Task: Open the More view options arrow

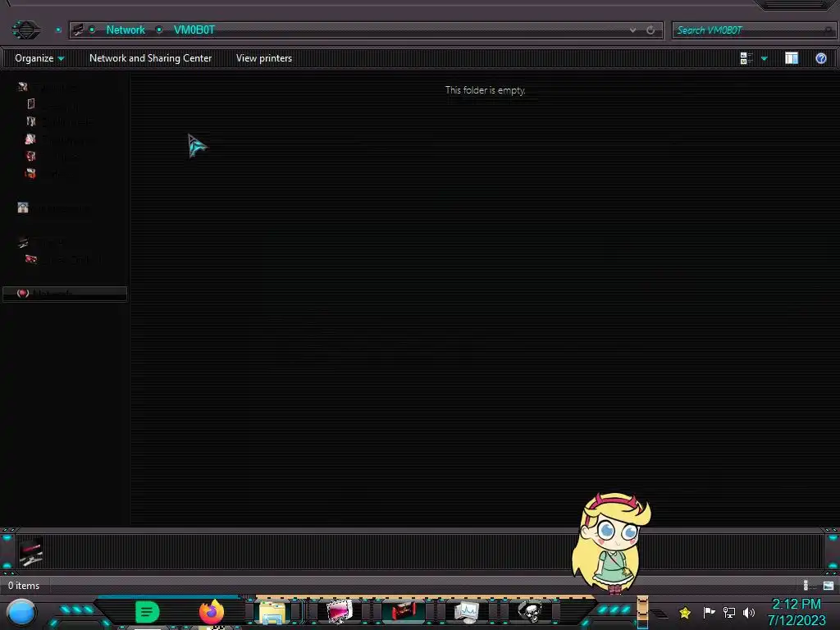Action: point(765,58)
